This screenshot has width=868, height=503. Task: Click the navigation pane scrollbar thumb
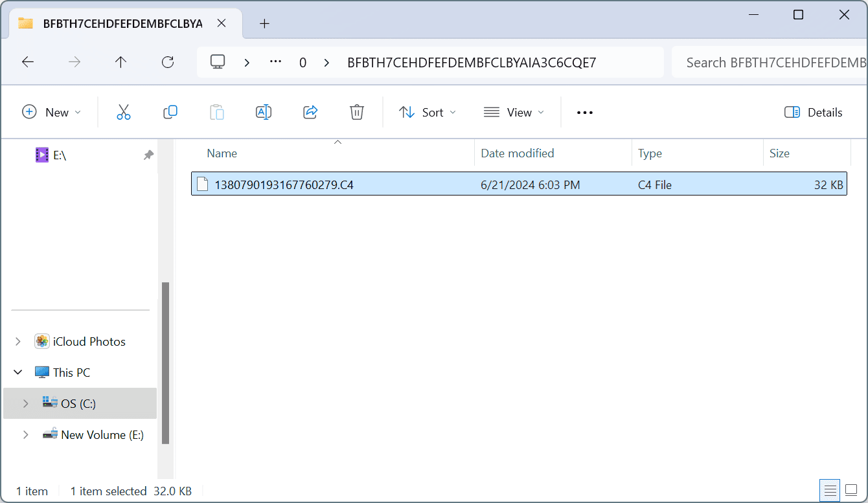click(x=165, y=363)
